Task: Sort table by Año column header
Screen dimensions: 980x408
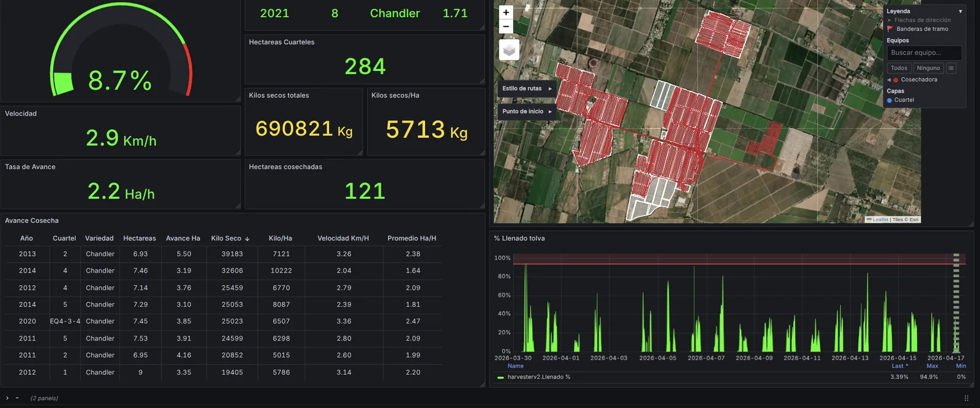Action: point(26,238)
